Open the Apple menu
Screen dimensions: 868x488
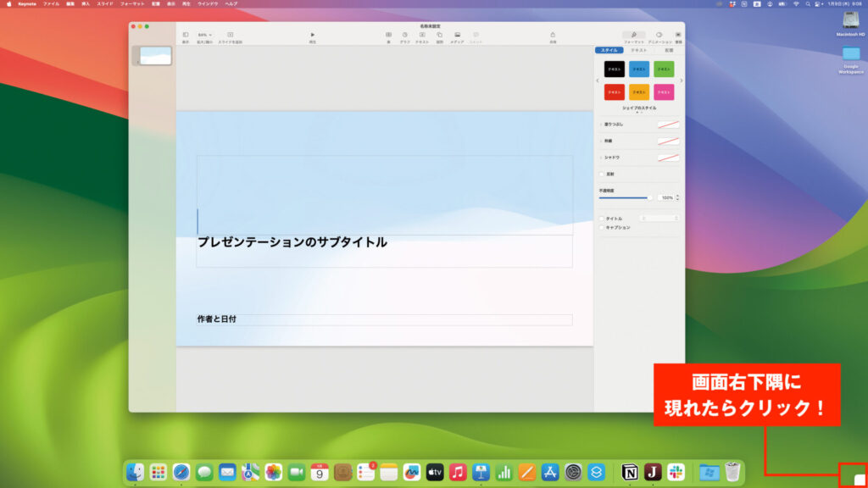(x=8, y=4)
